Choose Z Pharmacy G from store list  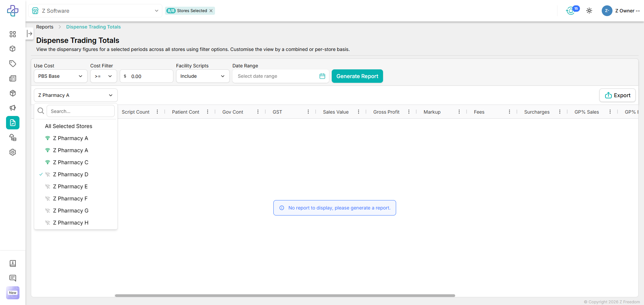pos(71,210)
